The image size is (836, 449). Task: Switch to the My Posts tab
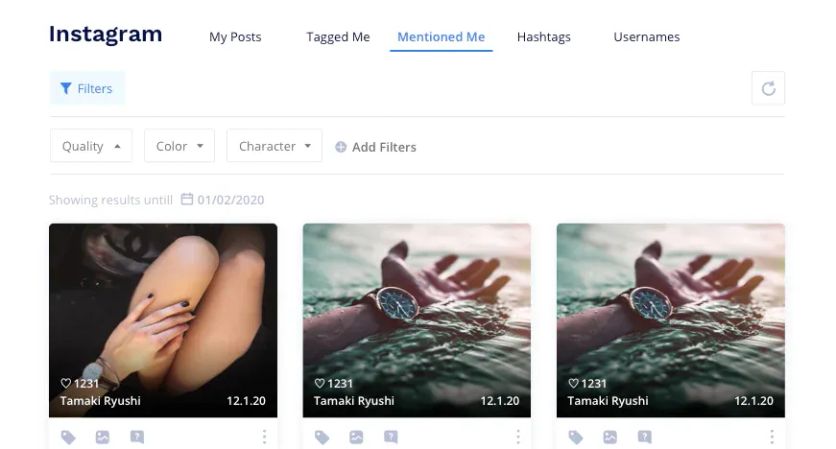235,37
